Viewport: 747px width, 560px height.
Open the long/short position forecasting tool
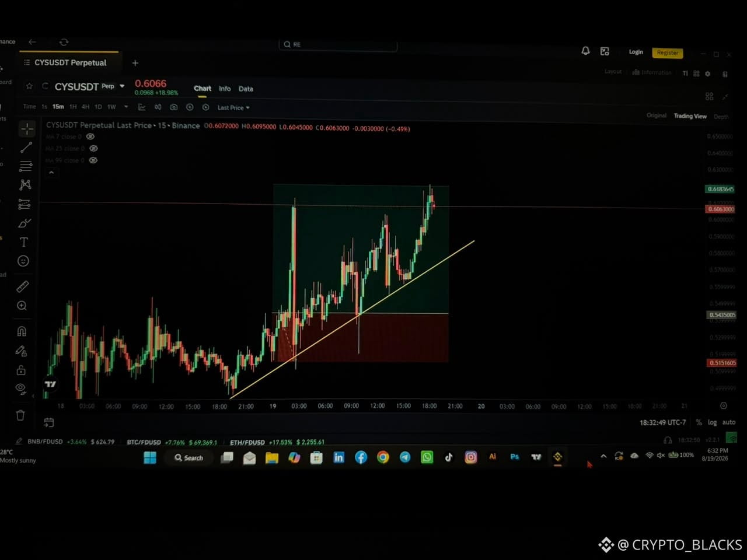[25, 204]
